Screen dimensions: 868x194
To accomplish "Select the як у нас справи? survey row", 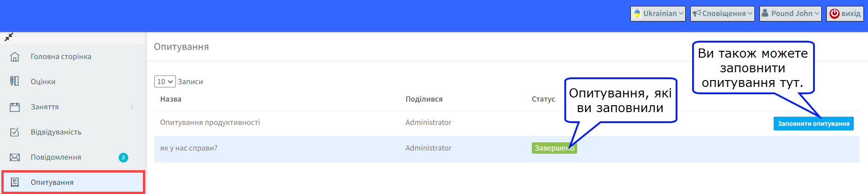I will [x=507, y=148].
